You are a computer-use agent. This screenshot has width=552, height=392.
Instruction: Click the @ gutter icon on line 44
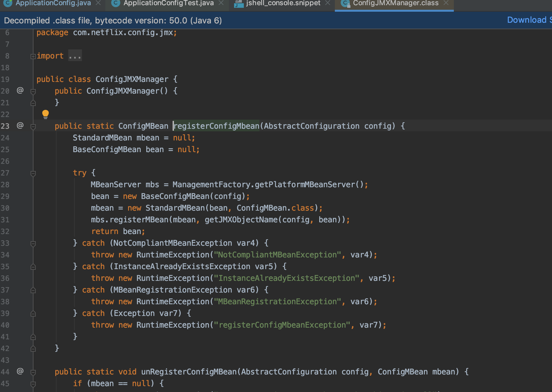(x=20, y=371)
